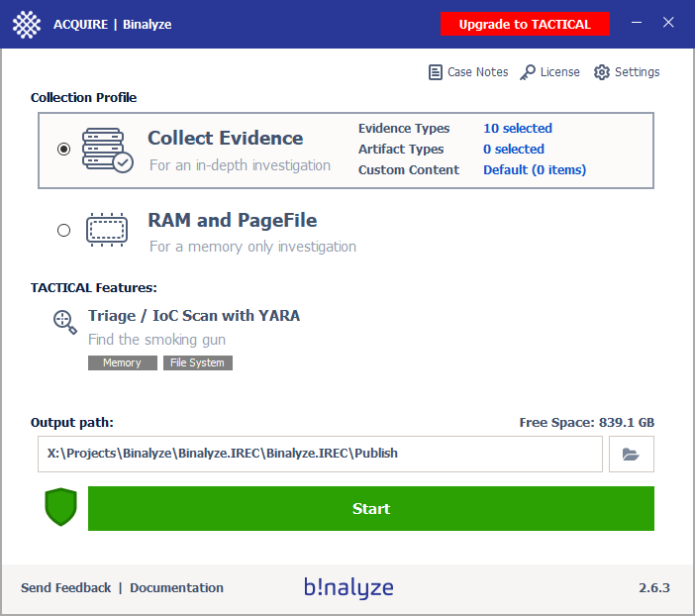Open the Documentation link
Image resolution: width=695 pixels, height=616 pixels.
point(176,588)
